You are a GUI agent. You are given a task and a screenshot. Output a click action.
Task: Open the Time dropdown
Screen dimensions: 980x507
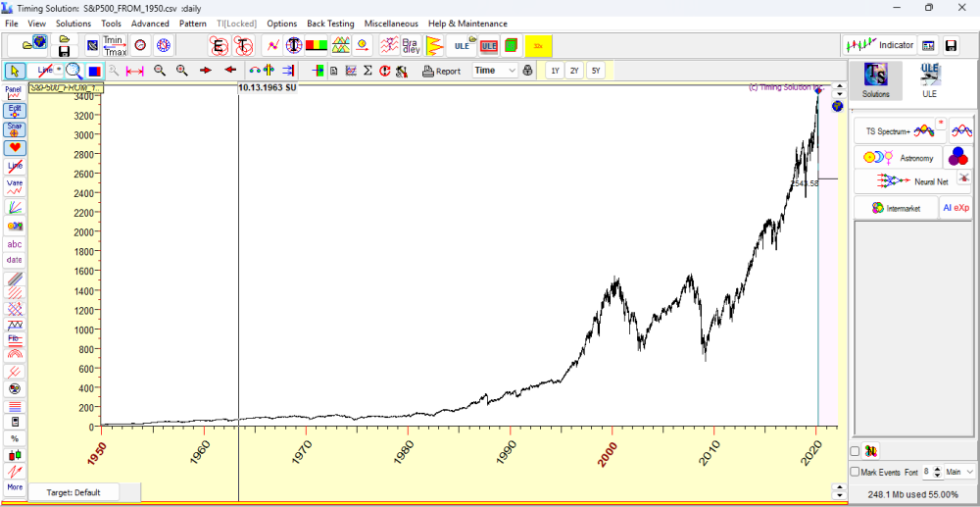click(496, 71)
